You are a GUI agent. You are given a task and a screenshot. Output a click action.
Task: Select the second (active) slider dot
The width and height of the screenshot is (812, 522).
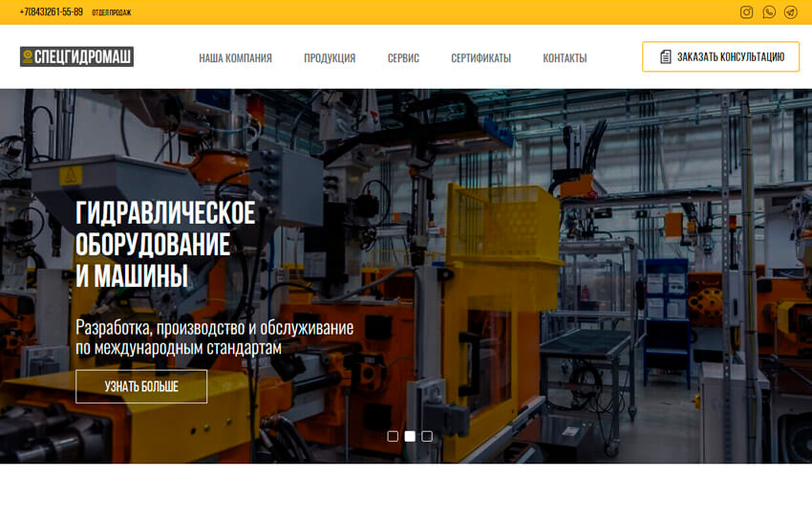pyautogui.click(x=410, y=437)
